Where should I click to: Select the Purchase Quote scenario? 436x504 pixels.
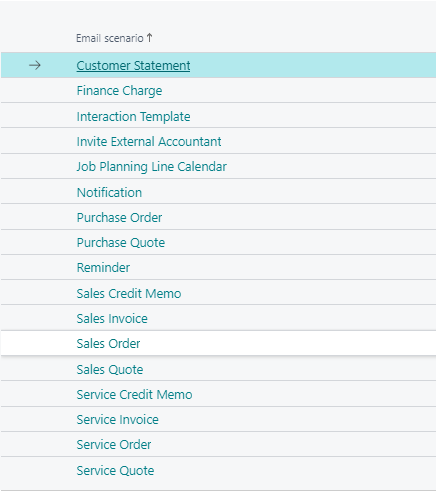click(121, 243)
